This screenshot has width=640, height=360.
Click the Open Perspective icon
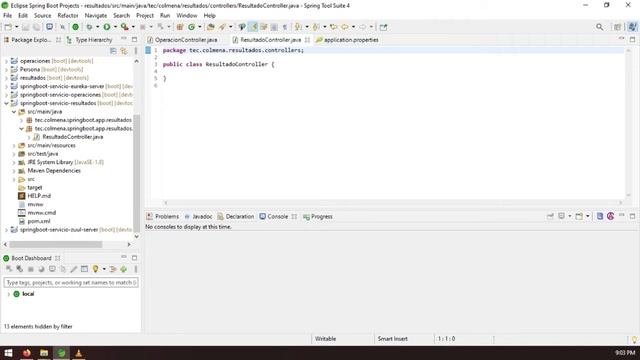pyautogui.click(x=617, y=27)
